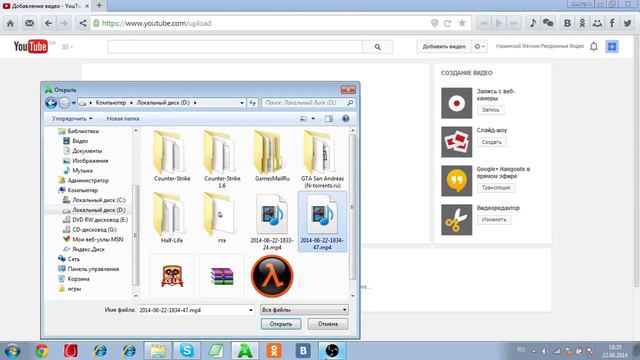Click the YouTube logo
The height and width of the screenshot is (360, 640).
tap(31, 47)
